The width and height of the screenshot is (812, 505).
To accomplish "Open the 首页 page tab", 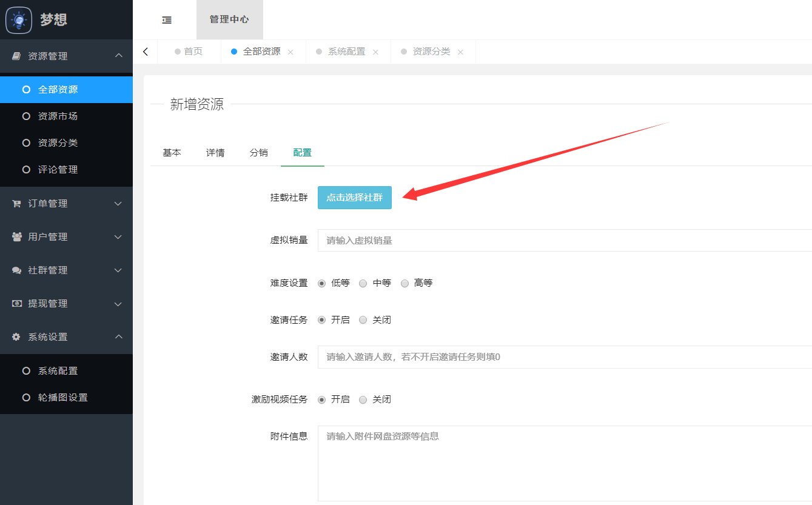I will point(189,52).
